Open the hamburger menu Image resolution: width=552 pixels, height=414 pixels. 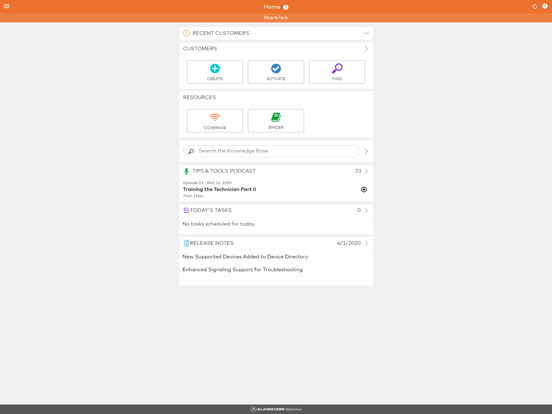click(x=6, y=6)
